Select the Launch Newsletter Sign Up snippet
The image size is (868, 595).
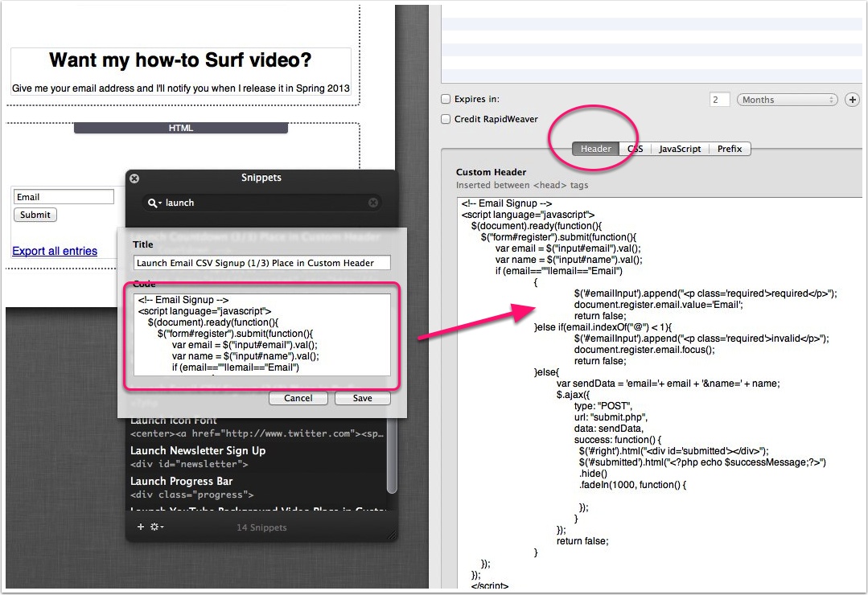pos(256,458)
